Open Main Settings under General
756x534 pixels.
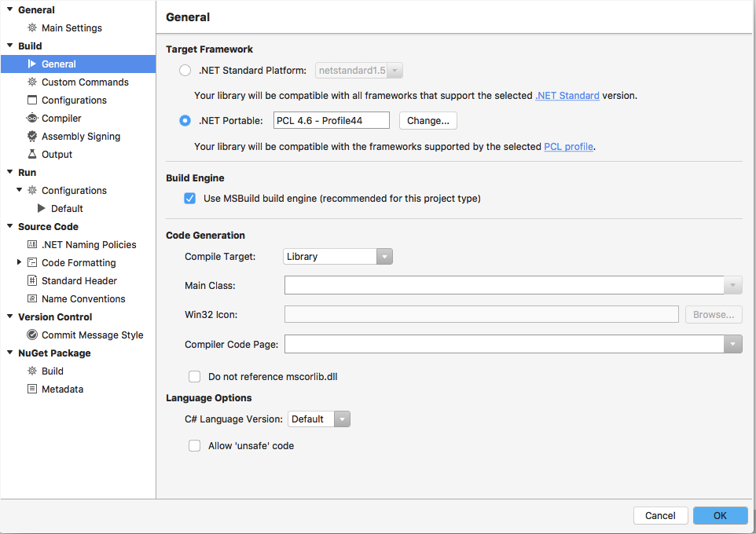click(x=71, y=27)
